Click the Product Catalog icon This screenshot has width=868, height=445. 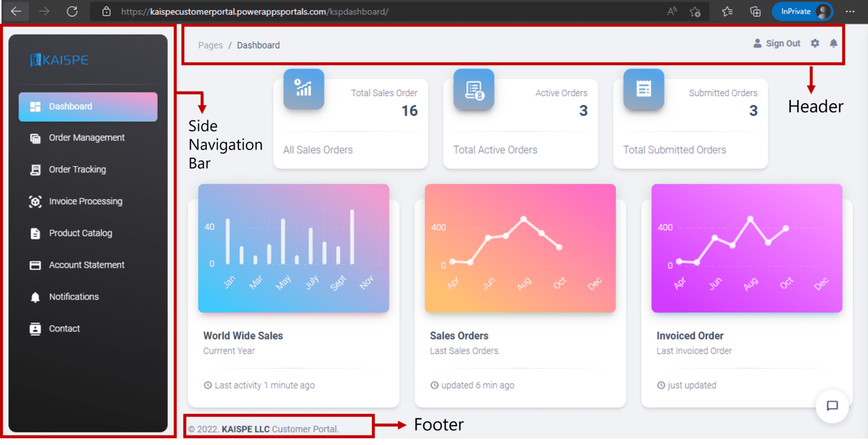tap(35, 233)
